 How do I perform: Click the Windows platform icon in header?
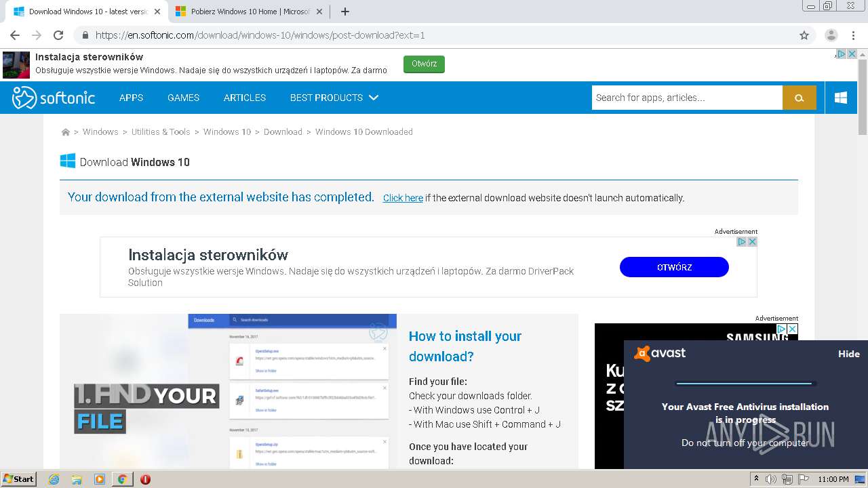click(841, 98)
